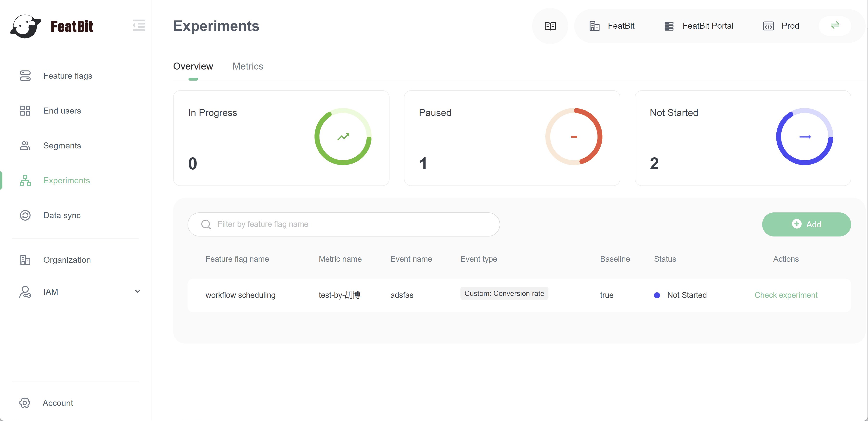The height and width of the screenshot is (421, 868).
Task: Switch to the Metrics tab
Action: (248, 66)
